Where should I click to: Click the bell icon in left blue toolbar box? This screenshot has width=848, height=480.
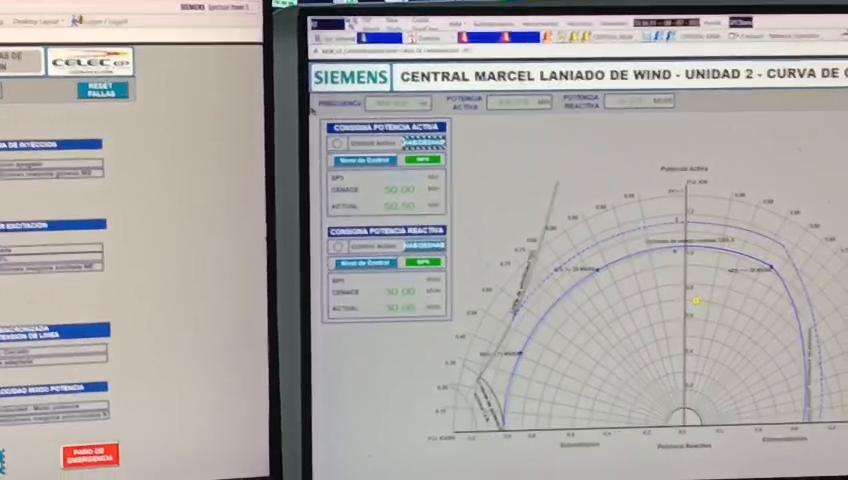[x=363, y=38]
